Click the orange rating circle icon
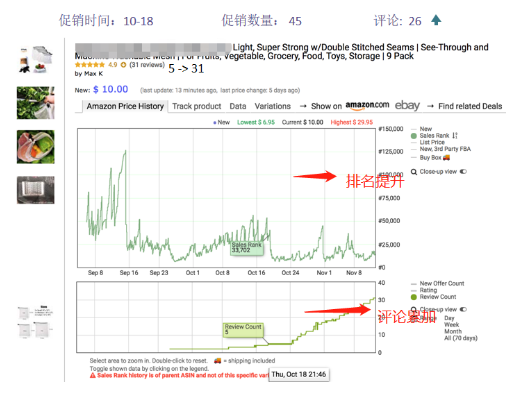Screen dimensions: 509x402 123,65
